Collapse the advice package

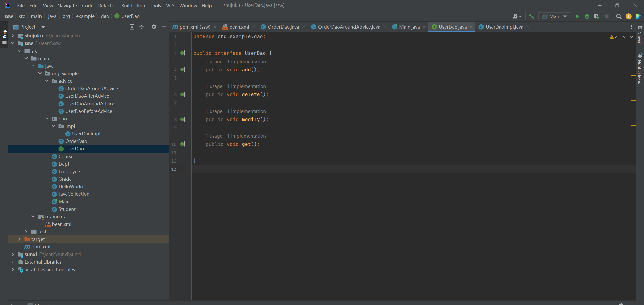[x=47, y=81]
